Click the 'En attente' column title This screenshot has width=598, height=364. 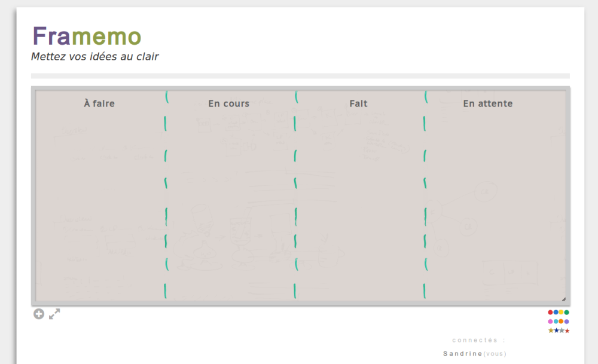click(487, 103)
